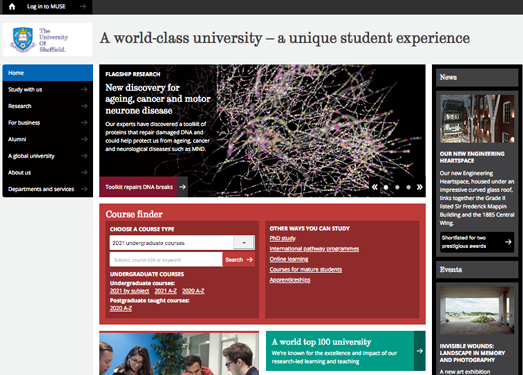Viewport: 523px width, 375px height.
Task: Open Courses for mature students link
Action: (306, 269)
